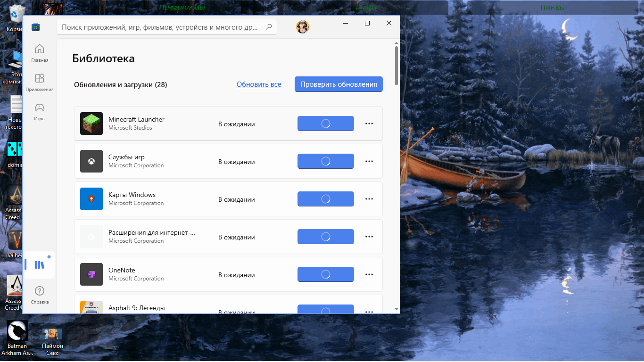Screen dimensions: 644x362
Task: Go to Главная home section
Action: tap(40, 53)
